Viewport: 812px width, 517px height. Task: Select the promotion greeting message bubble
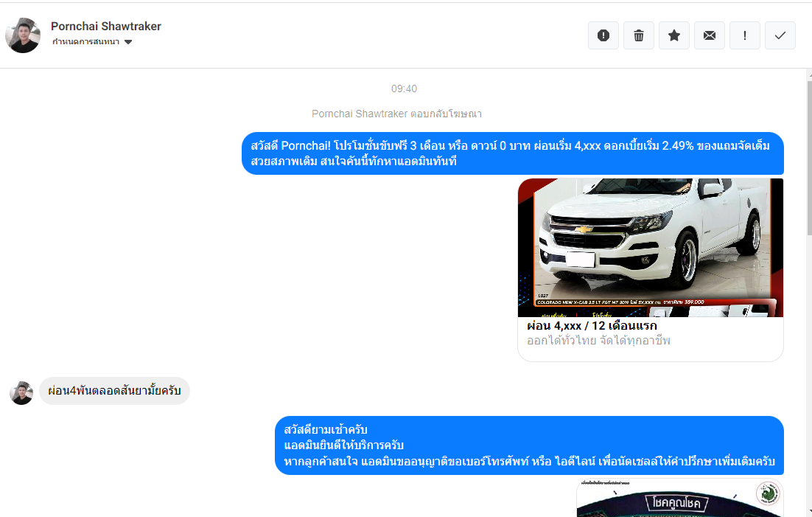[x=513, y=153]
